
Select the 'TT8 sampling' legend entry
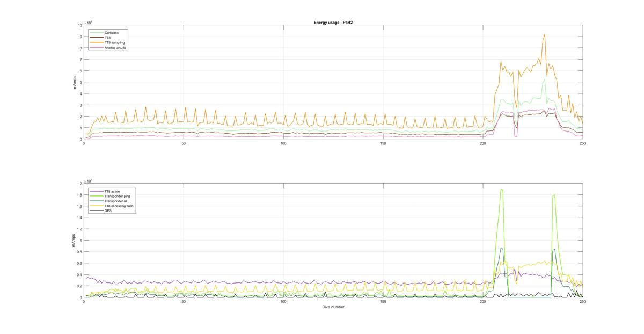[x=115, y=42]
